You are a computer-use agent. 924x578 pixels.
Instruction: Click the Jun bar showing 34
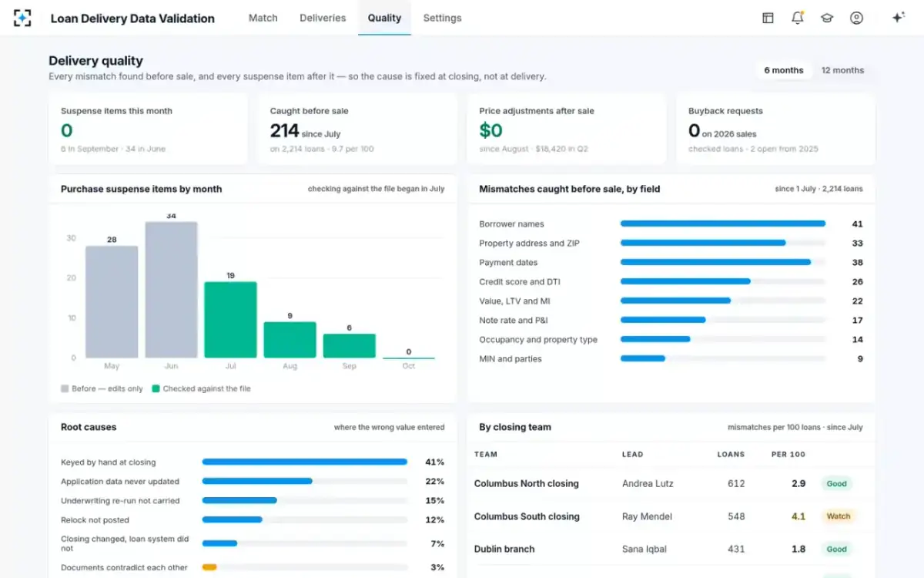[x=171, y=290]
